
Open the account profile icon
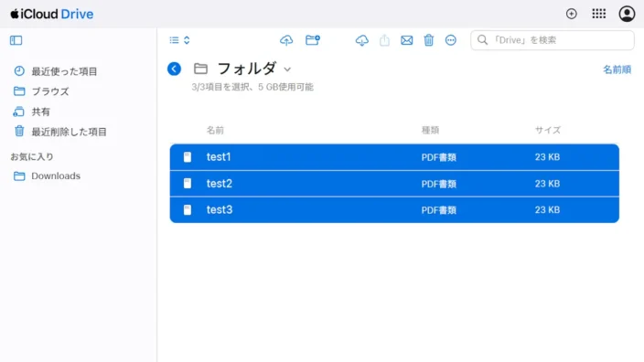pyautogui.click(x=627, y=14)
